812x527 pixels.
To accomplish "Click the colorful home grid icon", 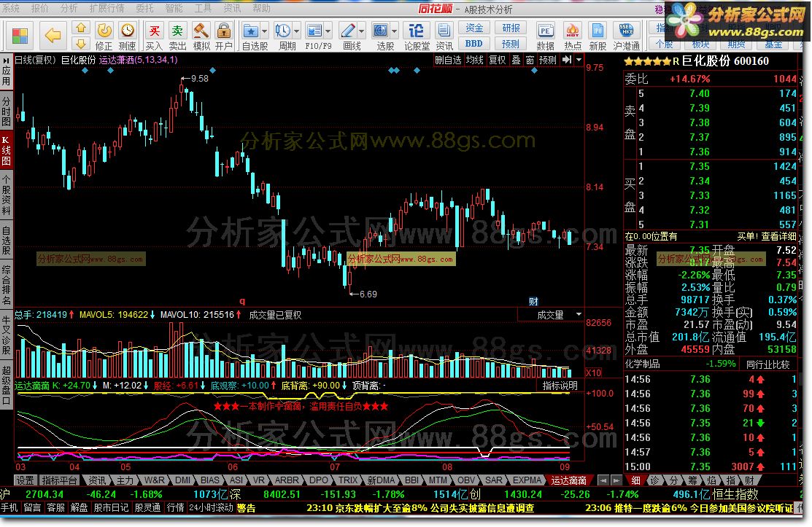I will pos(20,36).
